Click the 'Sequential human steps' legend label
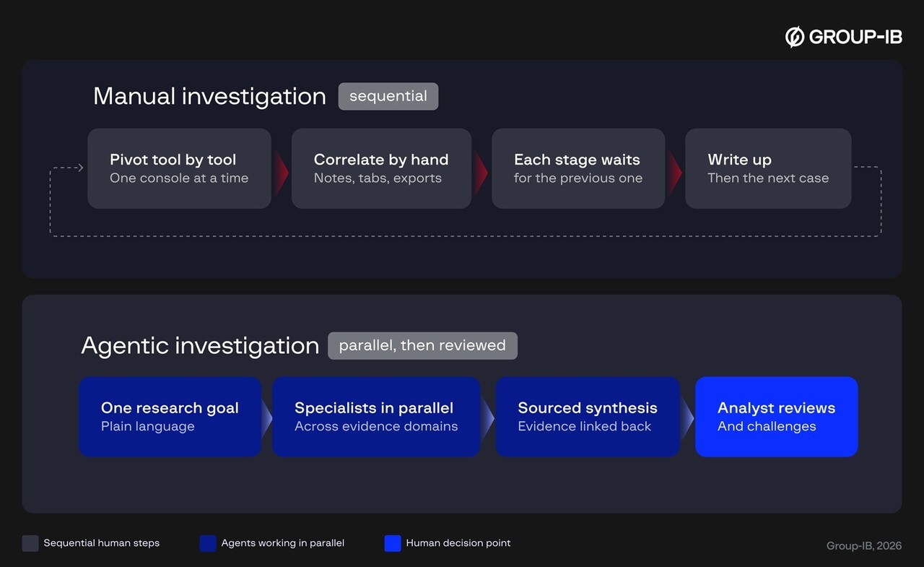 (102, 543)
